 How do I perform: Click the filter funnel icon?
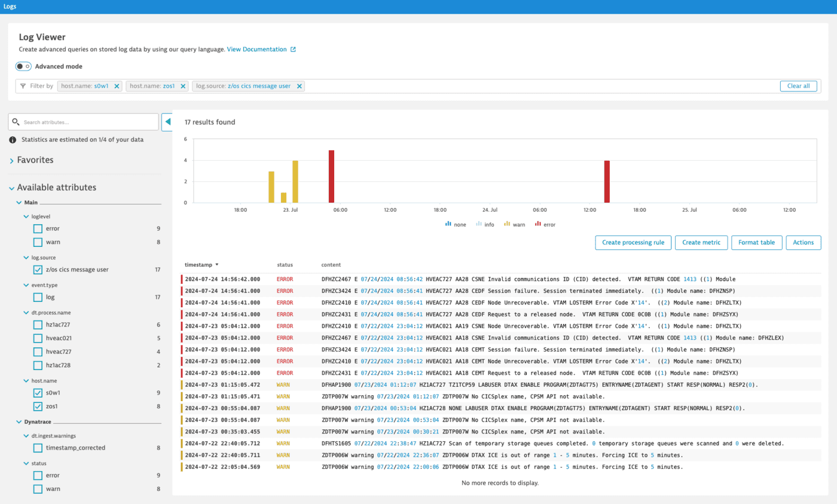tap(23, 85)
